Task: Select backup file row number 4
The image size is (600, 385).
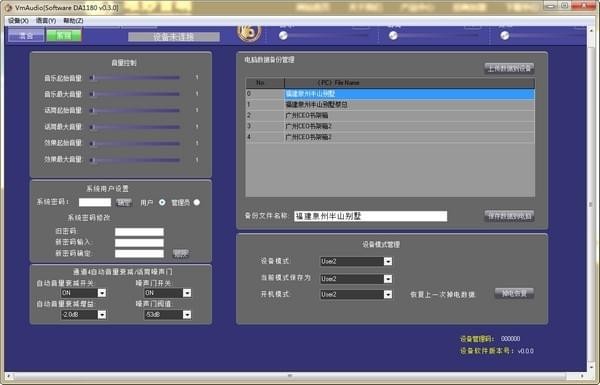Action: tap(390, 137)
